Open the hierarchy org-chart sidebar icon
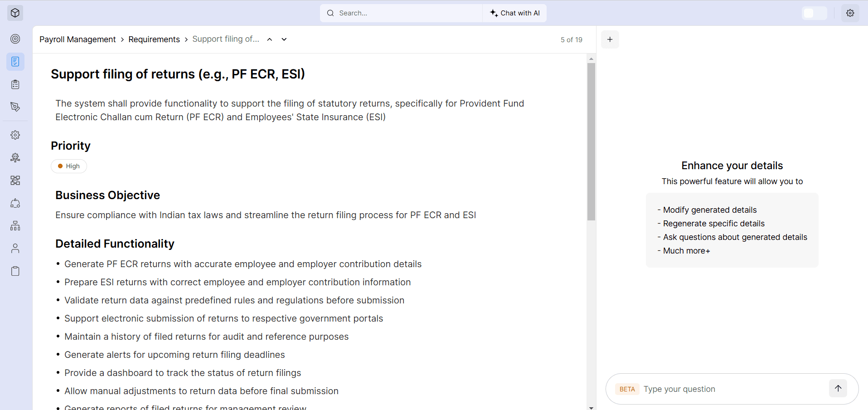 15,226
